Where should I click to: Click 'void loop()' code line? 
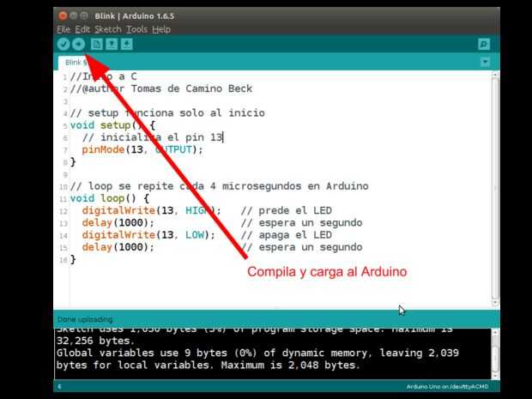point(110,198)
